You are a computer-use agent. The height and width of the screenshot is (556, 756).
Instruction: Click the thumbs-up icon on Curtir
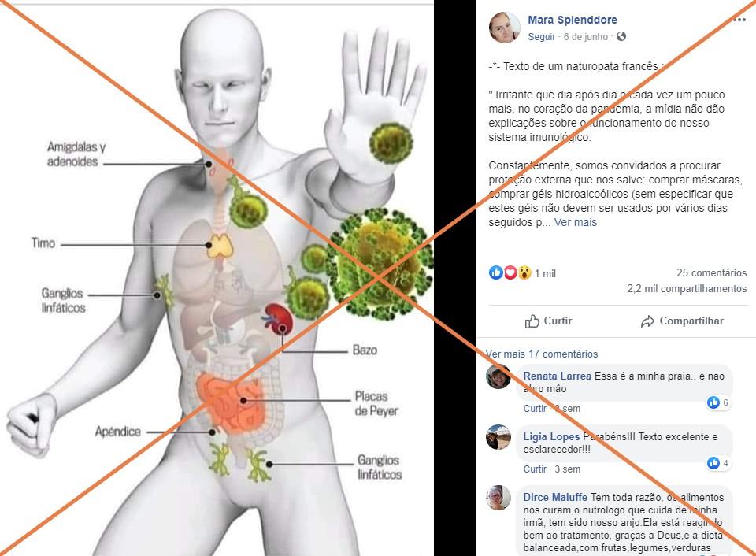point(532,321)
